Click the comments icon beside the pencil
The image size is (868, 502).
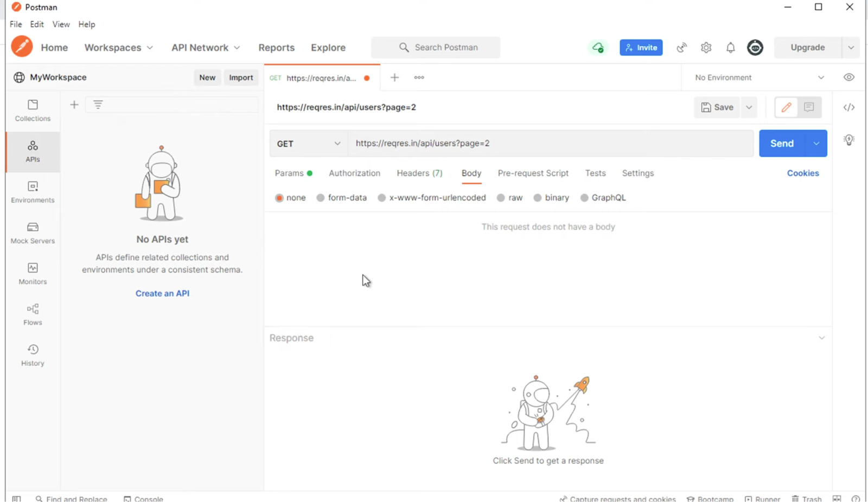809,107
